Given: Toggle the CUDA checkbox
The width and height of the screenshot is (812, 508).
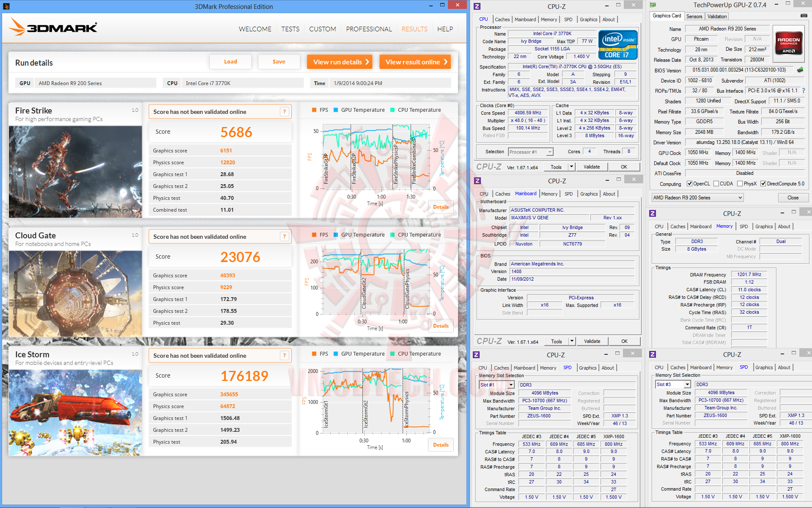Looking at the screenshot, I should click(716, 184).
